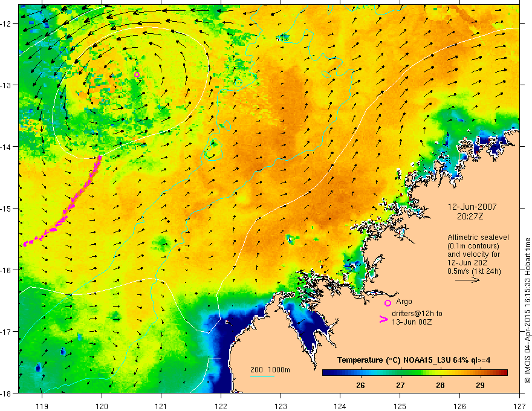Click the IMOS copyright timestamp text
This screenshot has height=411, width=532.
point(527,311)
